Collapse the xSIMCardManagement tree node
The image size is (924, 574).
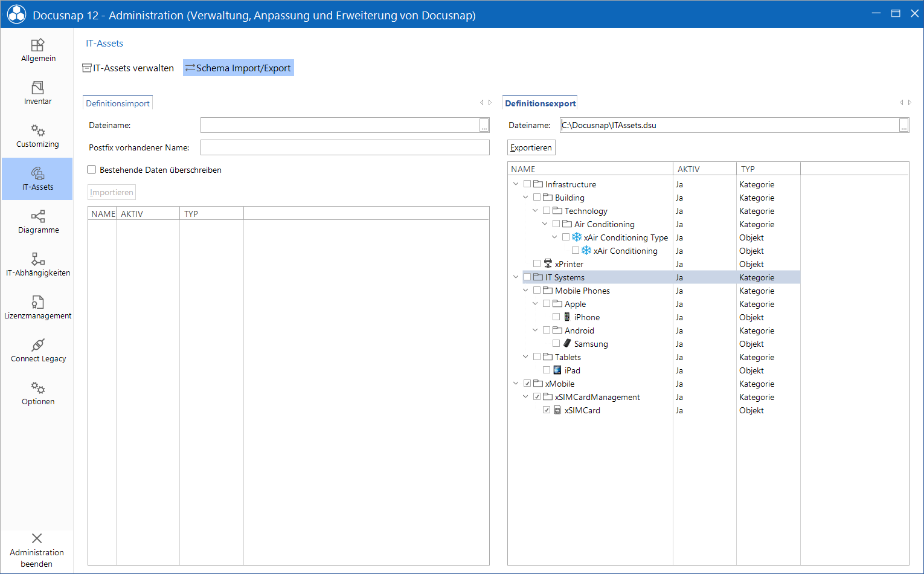525,396
